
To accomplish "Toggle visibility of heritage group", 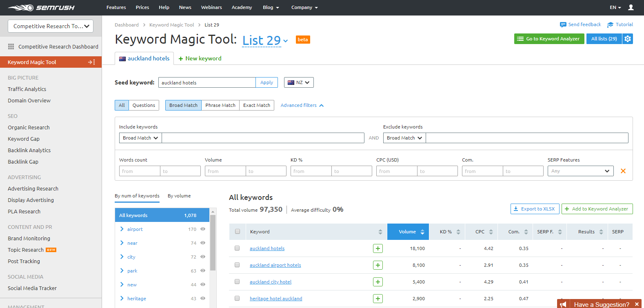I will tap(203, 298).
